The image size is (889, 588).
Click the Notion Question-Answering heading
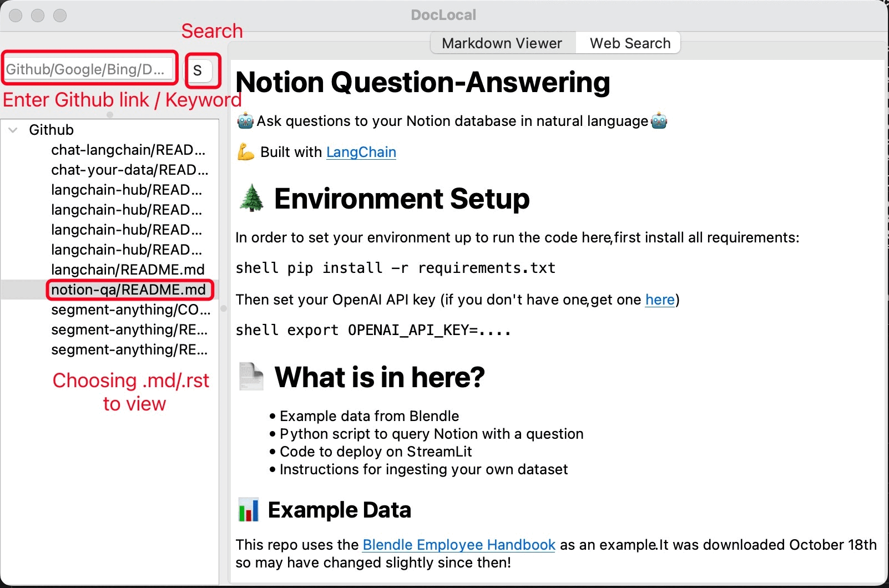click(x=423, y=82)
